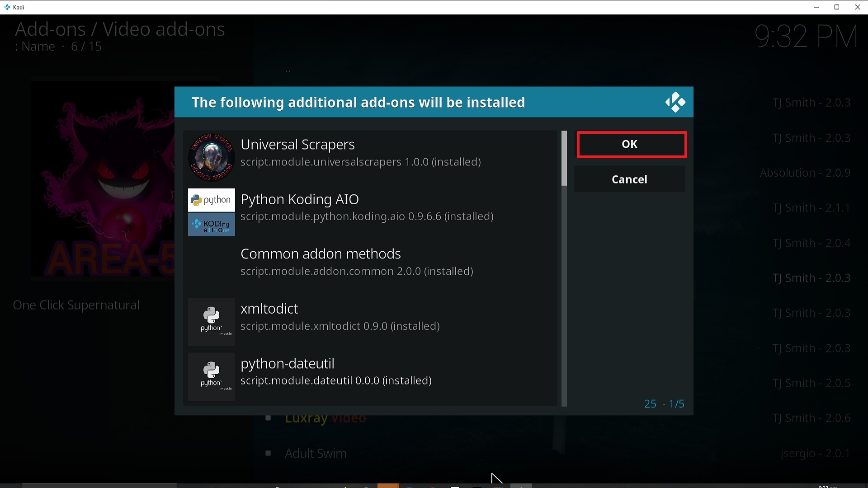Click the TJ Smith - 2.0.4 version label
868x488 pixels.
click(x=811, y=243)
